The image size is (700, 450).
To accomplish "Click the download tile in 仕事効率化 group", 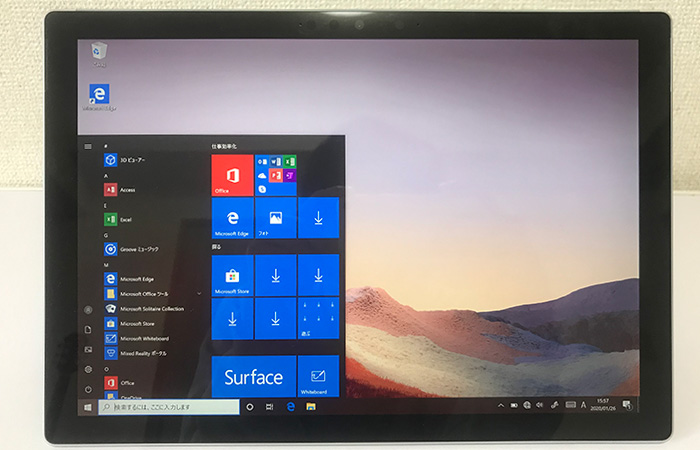I will click(x=318, y=218).
